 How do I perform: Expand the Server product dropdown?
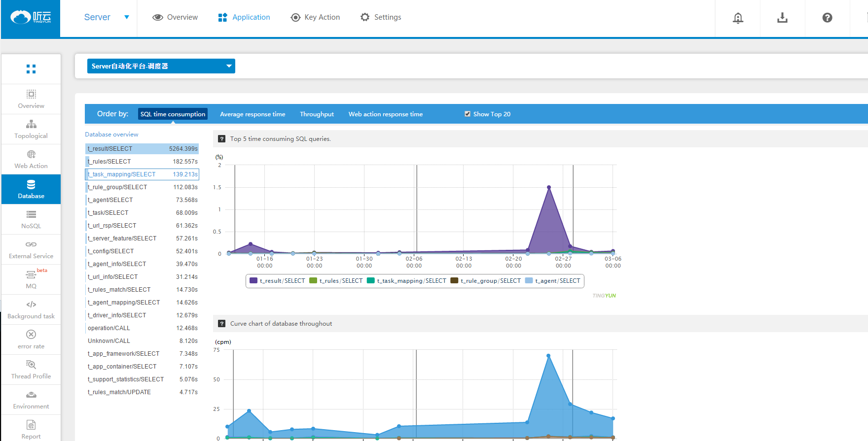point(107,17)
